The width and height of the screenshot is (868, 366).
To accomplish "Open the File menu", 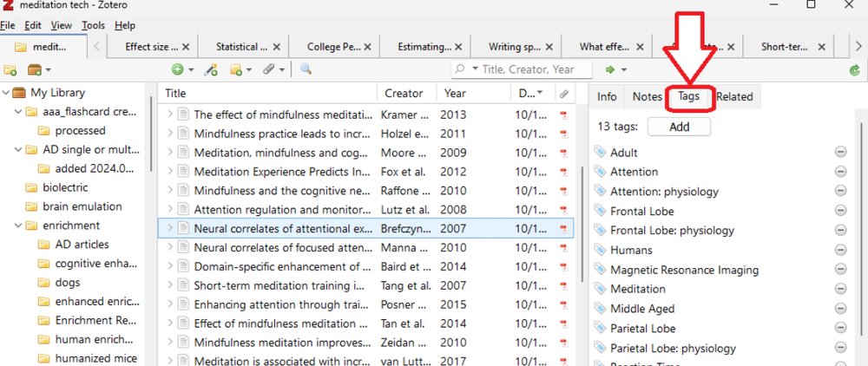I will [x=8, y=25].
